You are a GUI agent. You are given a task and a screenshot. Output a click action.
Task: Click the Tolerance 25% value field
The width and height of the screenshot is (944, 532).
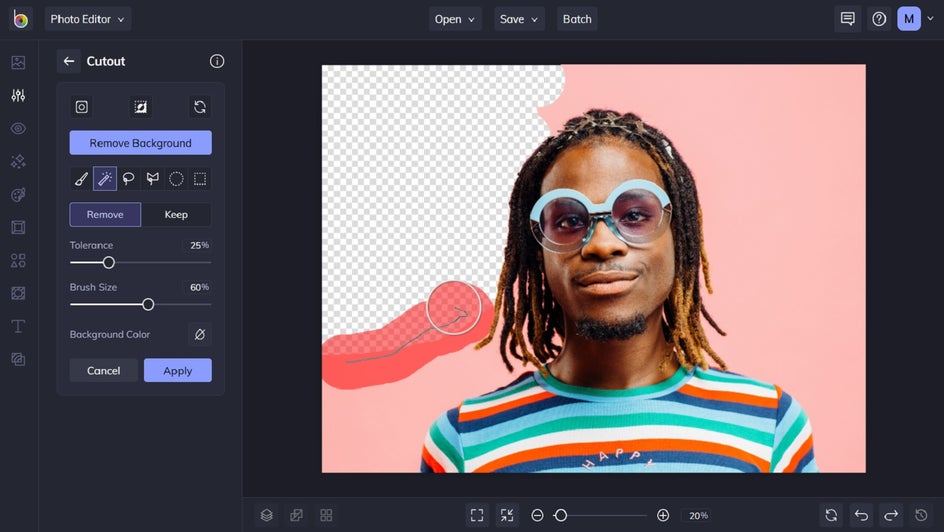pos(199,246)
